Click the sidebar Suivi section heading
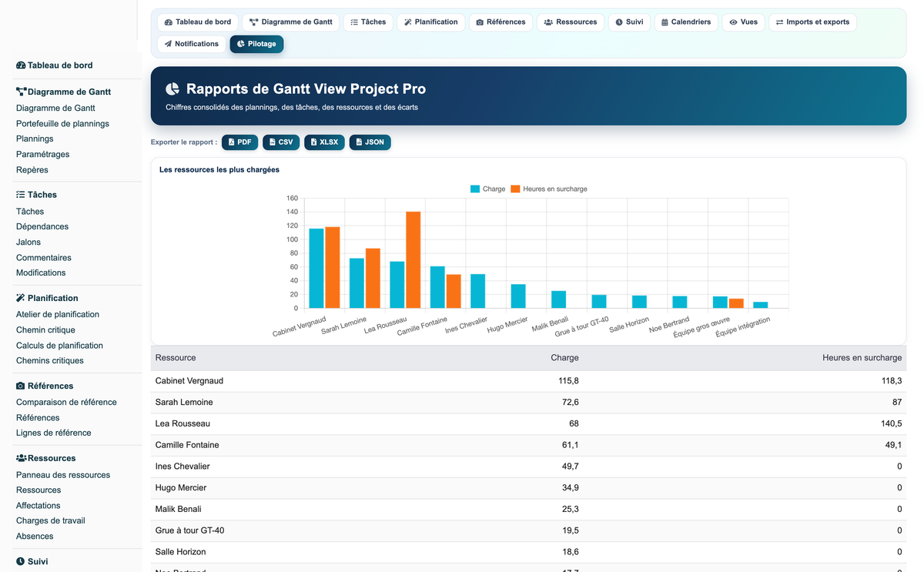The width and height of the screenshot is (924, 572). (32, 562)
